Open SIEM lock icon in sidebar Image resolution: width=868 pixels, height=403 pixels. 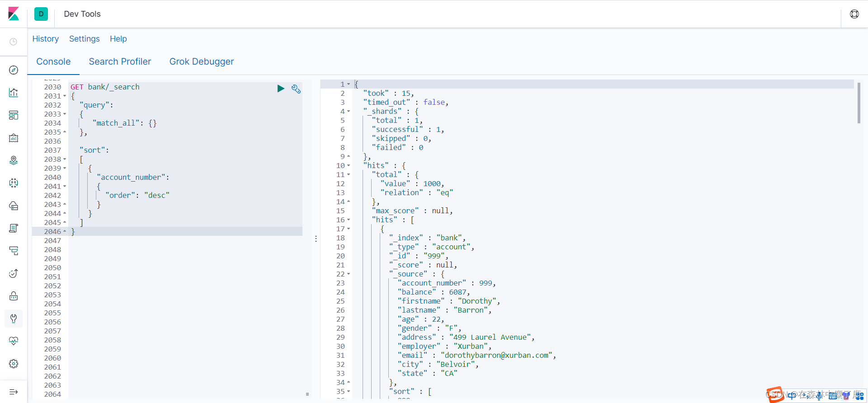click(14, 296)
